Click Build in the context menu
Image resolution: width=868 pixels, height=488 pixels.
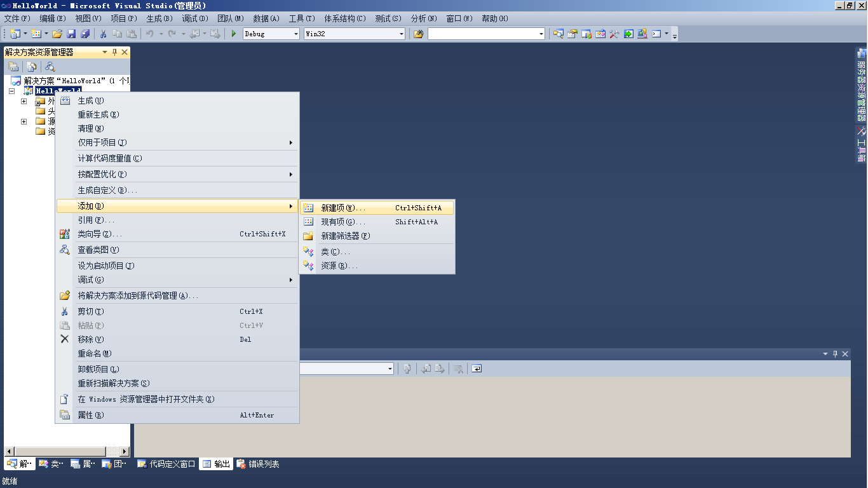click(x=177, y=100)
